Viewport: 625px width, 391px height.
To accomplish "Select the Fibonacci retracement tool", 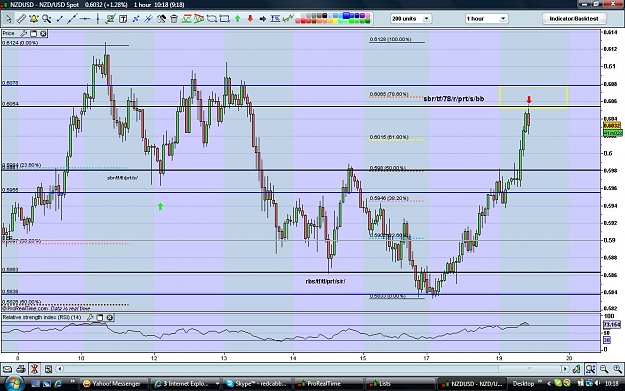I will [x=275, y=19].
